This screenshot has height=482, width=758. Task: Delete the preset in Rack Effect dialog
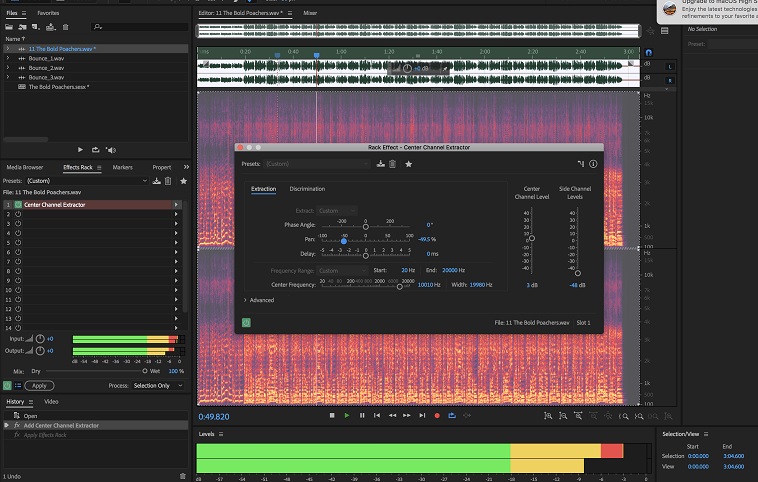pyautogui.click(x=392, y=164)
